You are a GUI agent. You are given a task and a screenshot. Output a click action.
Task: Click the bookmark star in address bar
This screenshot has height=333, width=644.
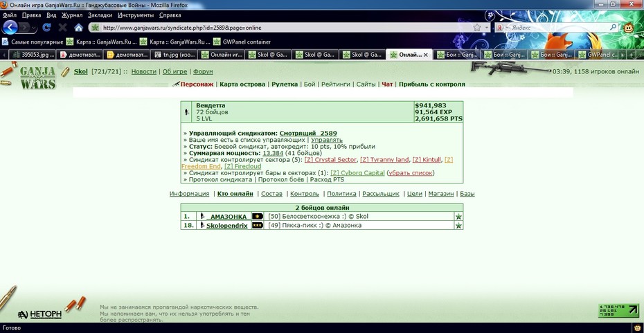click(477, 28)
